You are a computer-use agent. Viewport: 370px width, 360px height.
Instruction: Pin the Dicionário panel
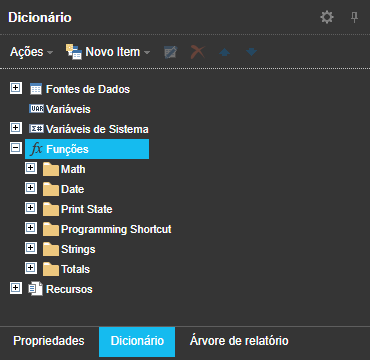tap(354, 17)
